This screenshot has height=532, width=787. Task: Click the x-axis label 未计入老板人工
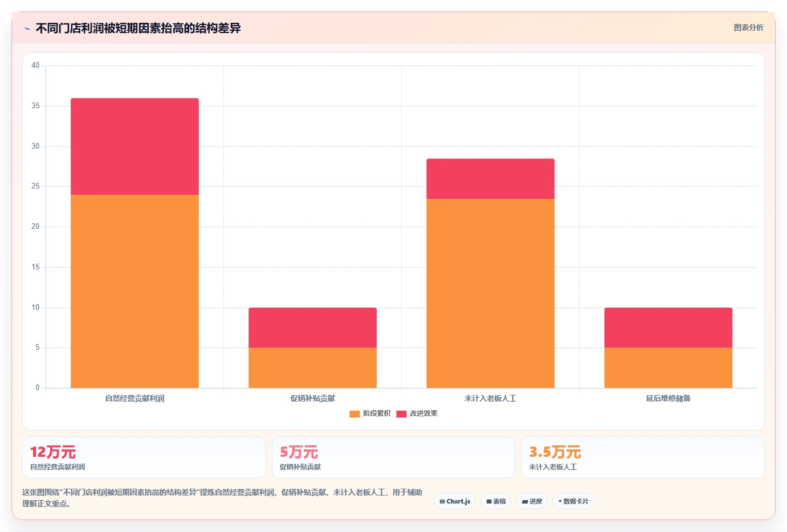coord(490,398)
